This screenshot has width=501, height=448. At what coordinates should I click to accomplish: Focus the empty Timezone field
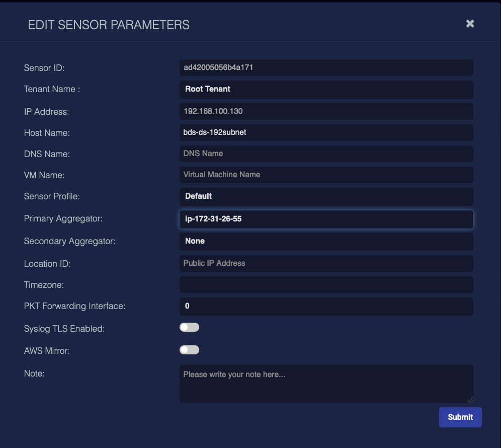326,284
